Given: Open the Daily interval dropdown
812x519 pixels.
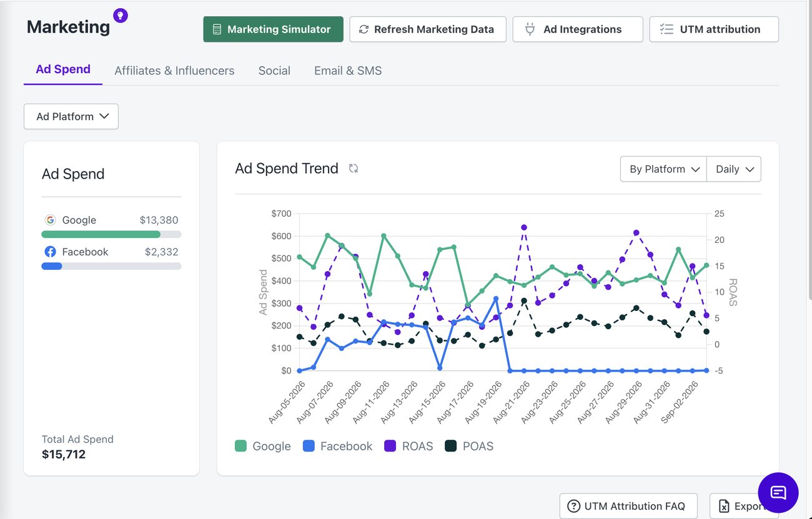Looking at the screenshot, I should (x=734, y=169).
